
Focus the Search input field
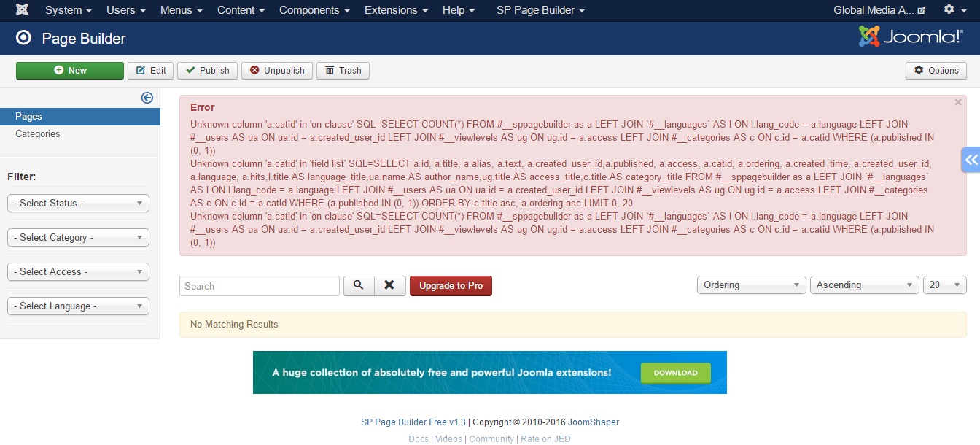(x=260, y=286)
